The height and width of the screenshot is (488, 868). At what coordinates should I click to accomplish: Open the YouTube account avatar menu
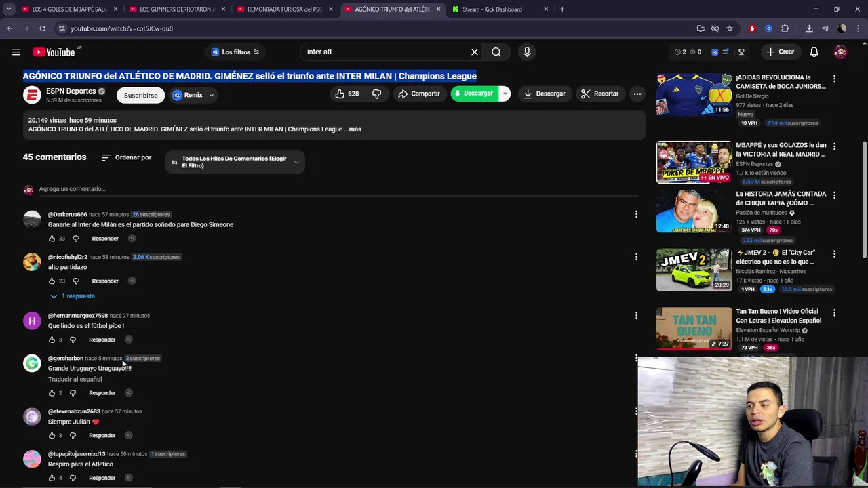840,52
